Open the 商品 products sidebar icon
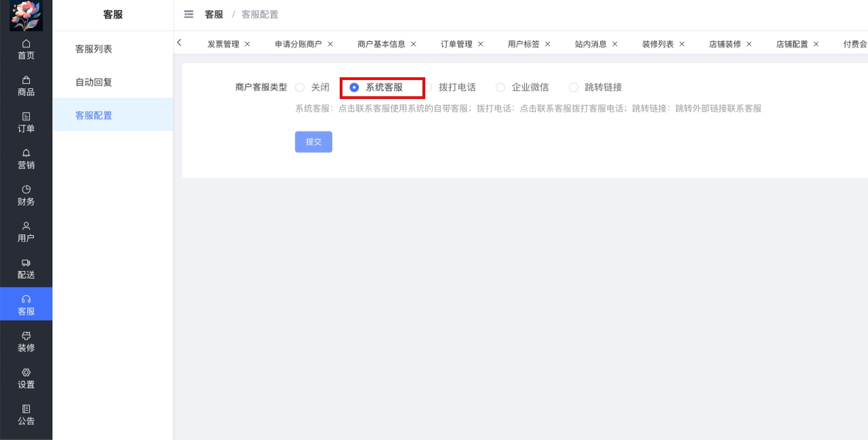 click(x=26, y=86)
